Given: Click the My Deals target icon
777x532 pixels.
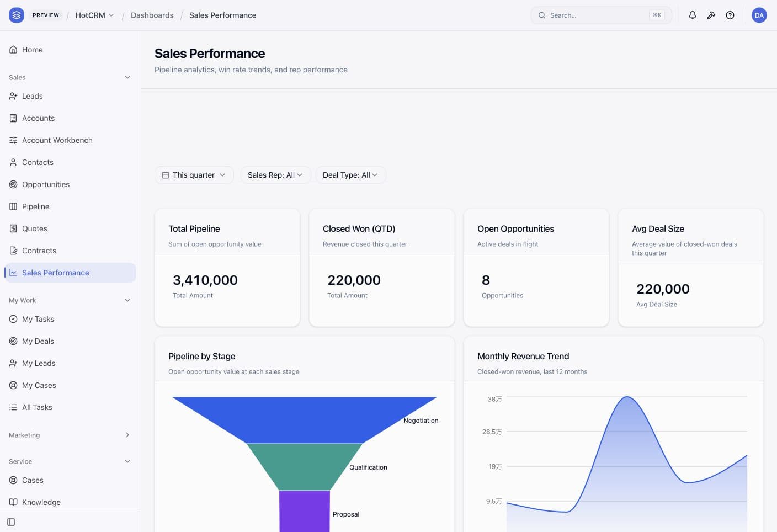Looking at the screenshot, I should [x=13, y=341].
